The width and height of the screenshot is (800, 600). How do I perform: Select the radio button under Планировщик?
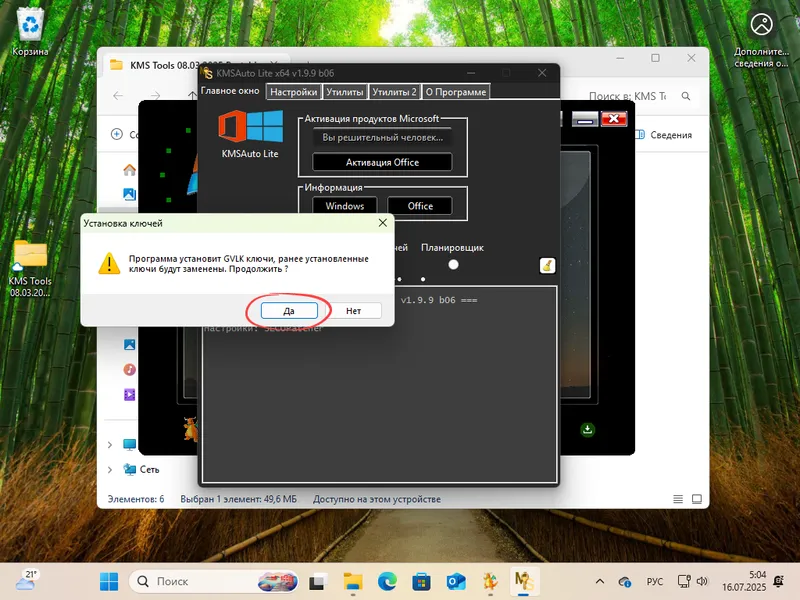[453, 264]
